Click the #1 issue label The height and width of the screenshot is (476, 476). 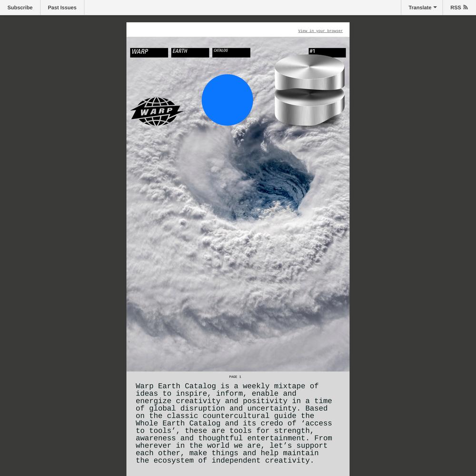(x=327, y=52)
